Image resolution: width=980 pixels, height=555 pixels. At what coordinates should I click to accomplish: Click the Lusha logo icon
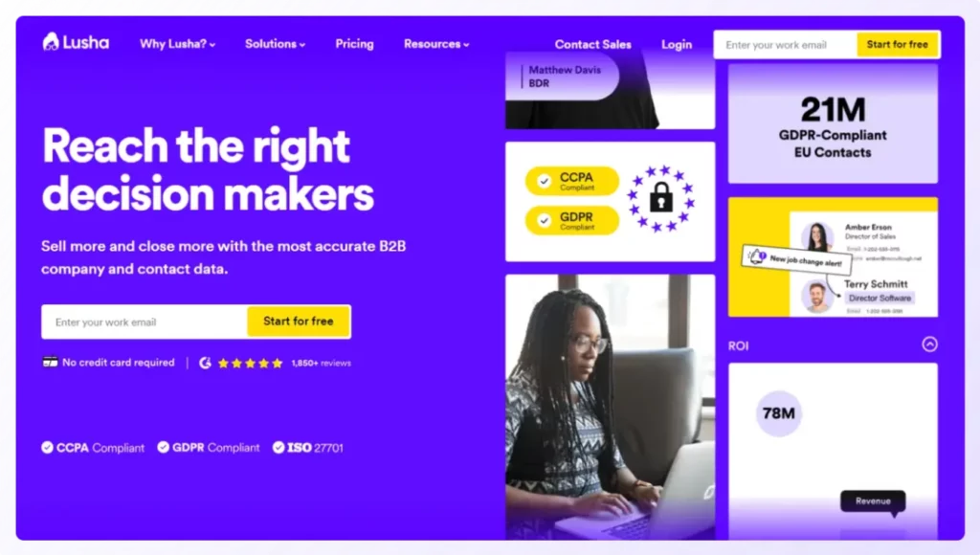coord(51,42)
